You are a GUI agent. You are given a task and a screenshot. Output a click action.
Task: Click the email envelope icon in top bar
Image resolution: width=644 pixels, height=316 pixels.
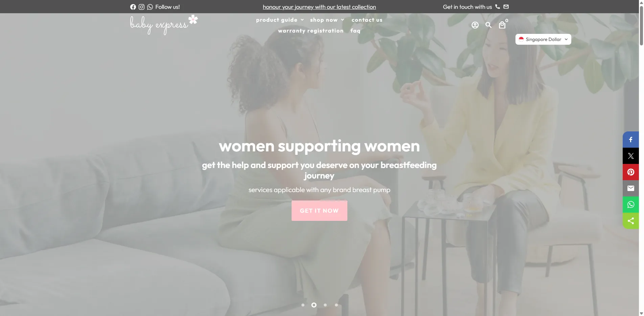click(x=506, y=7)
